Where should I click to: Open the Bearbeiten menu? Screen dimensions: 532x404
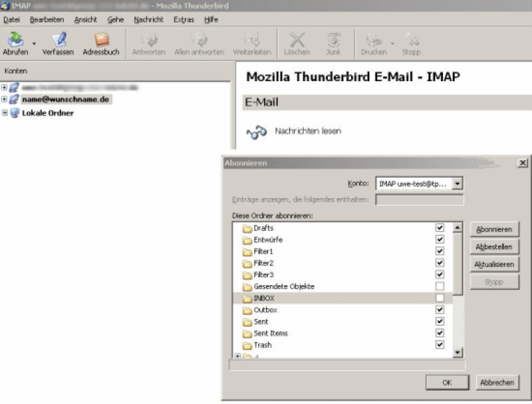coord(47,20)
